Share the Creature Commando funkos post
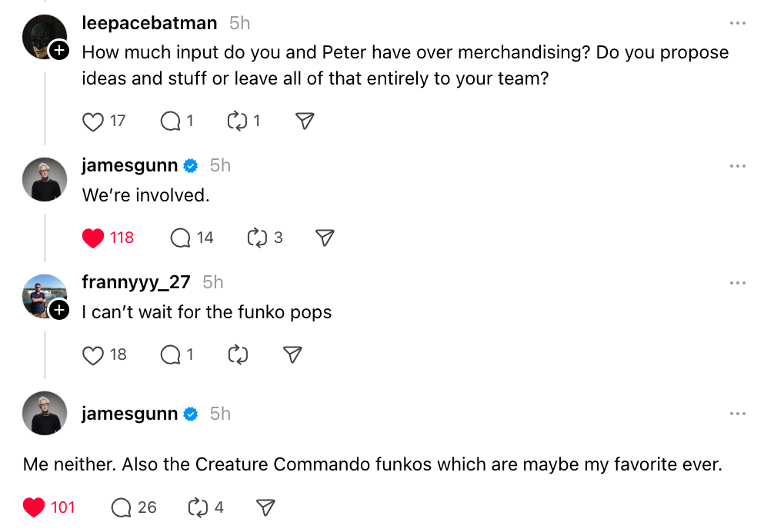Screen dimensions: 774x532 point(265,507)
